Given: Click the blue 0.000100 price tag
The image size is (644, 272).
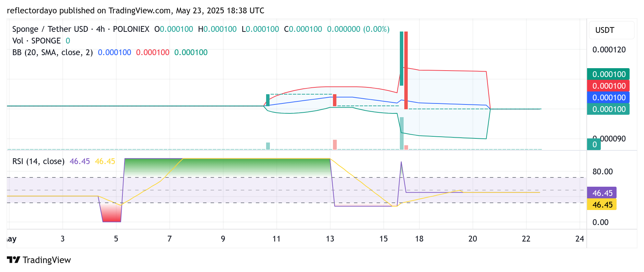Looking at the screenshot, I should pyautogui.click(x=608, y=98).
